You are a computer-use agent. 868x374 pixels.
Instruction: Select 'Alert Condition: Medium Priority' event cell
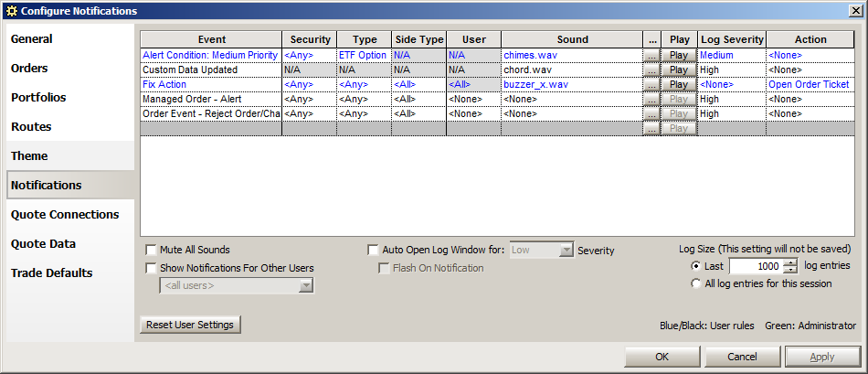(x=211, y=56)
